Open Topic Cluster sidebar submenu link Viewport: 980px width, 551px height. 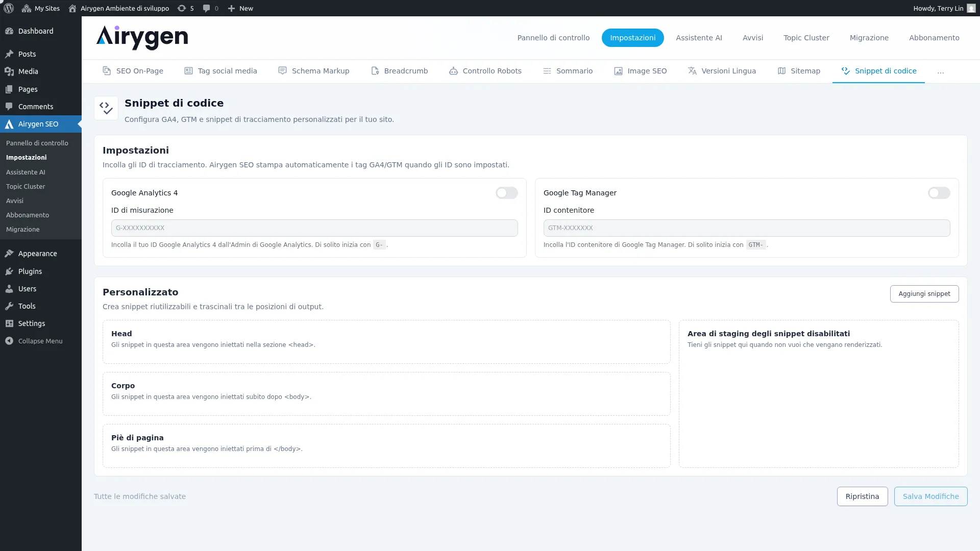click(x=26, y=187)
